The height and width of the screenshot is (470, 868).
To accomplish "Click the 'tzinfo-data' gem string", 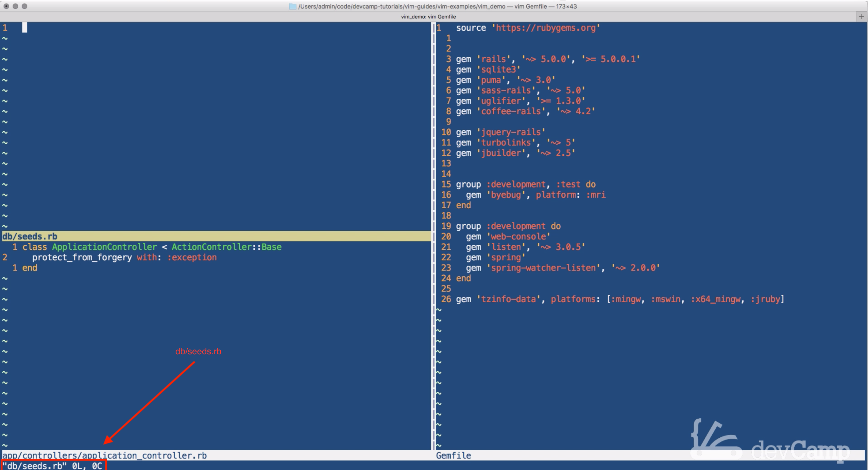I will [x=508, y=299].
